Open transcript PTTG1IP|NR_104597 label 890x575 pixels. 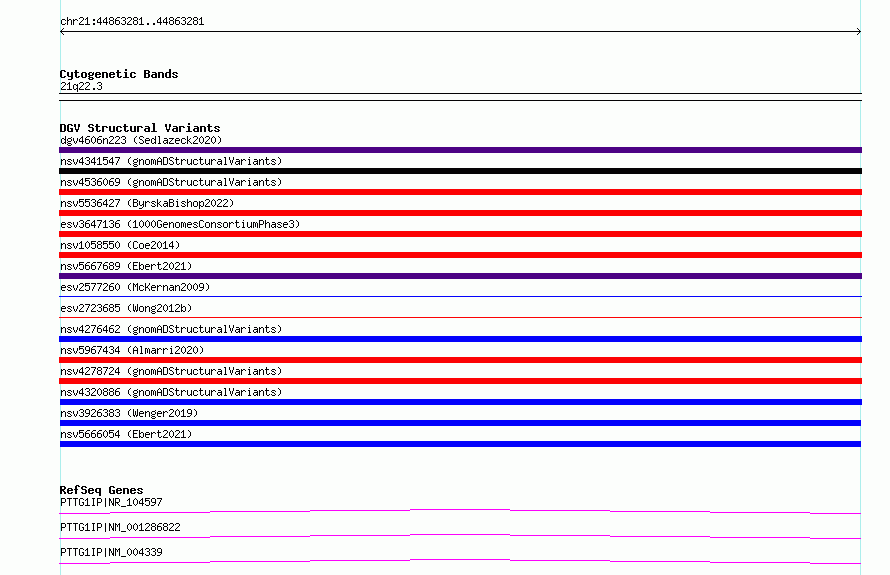[111, 502]
